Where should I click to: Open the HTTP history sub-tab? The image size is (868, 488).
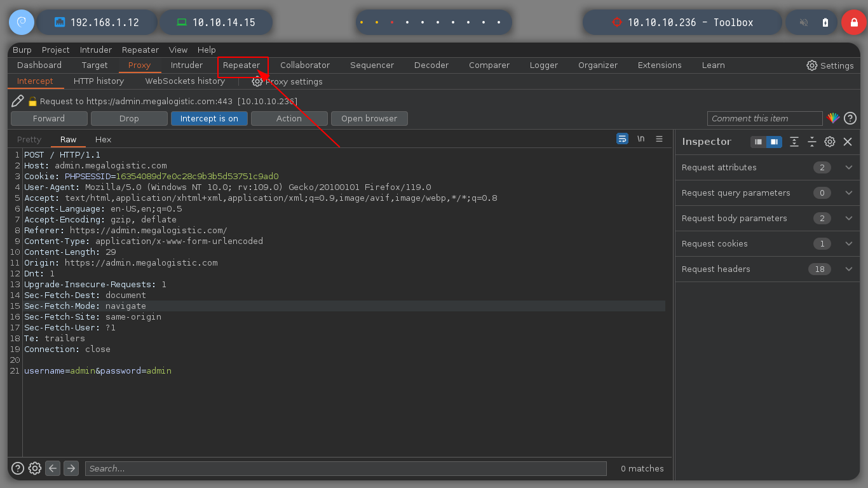point(98,81)
